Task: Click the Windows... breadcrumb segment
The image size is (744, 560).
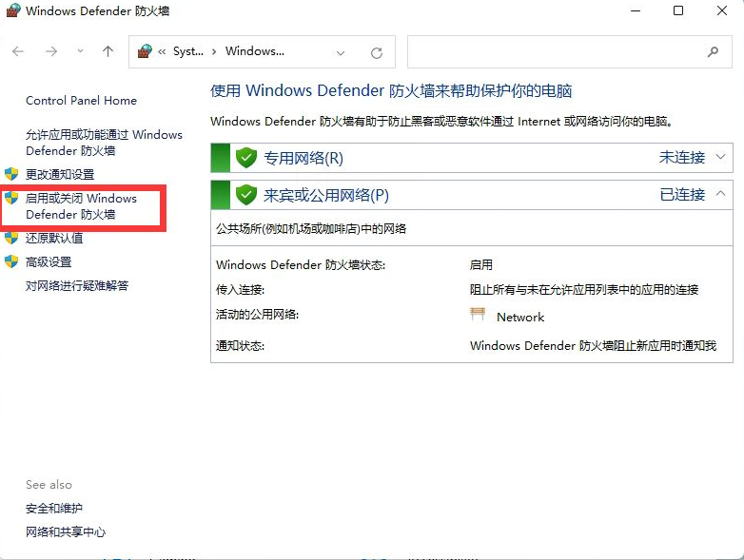Action: 254,52
